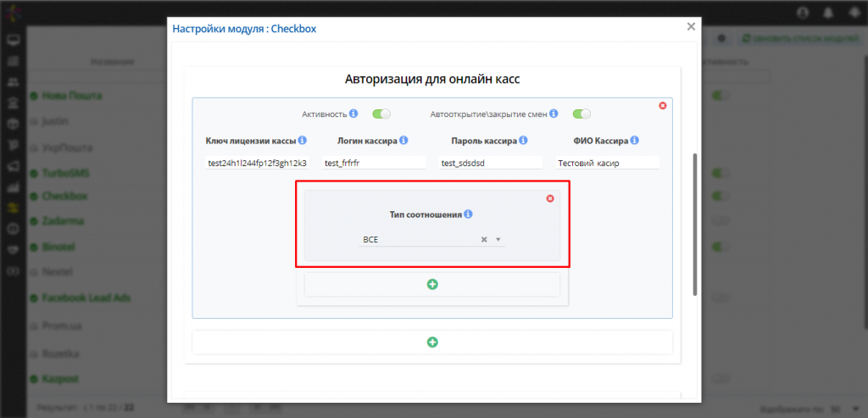Toggle activity switch in Binotel row
The image size is (868, 418).
[x=721, y=246]
